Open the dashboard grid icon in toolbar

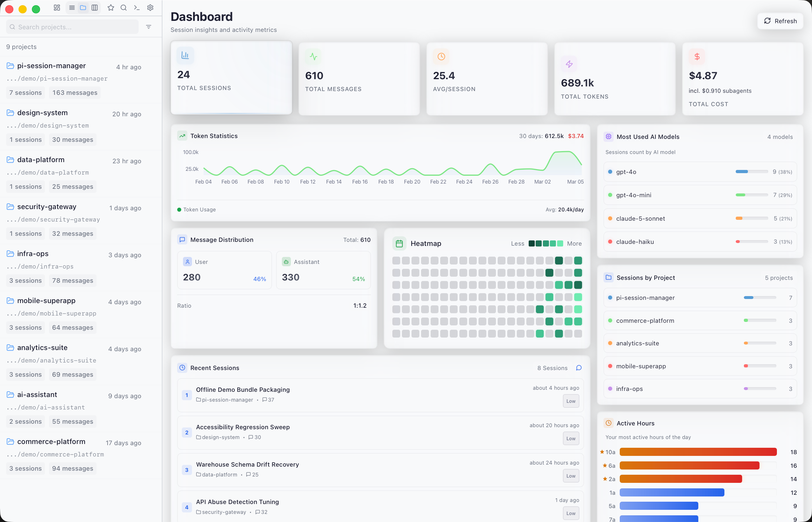pyautogui.click(x=57, y=8)
